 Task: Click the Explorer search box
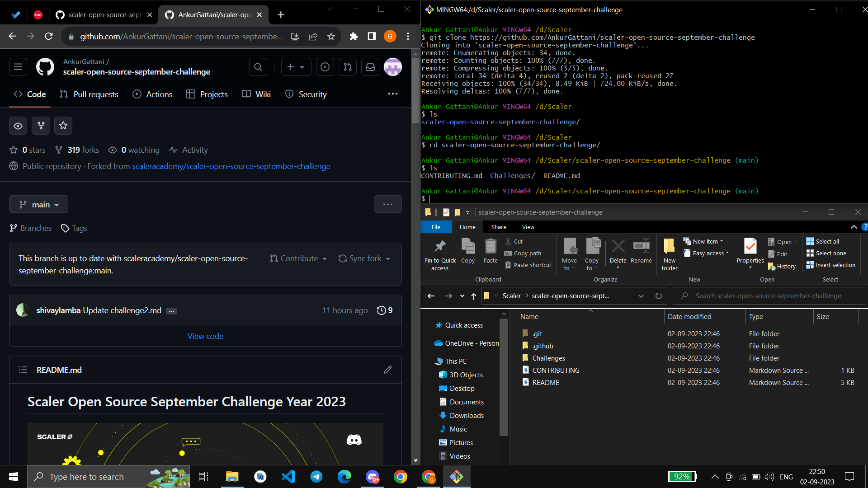(769, 296)
